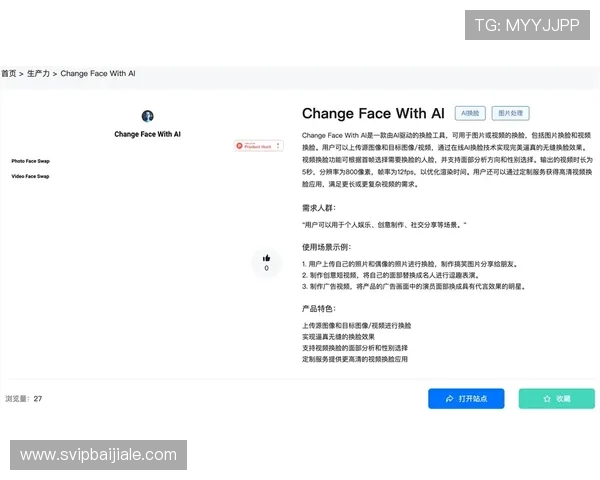600x480 pixels.
Task: Click the 浏览量 view count text
Action: coord(23,398)
